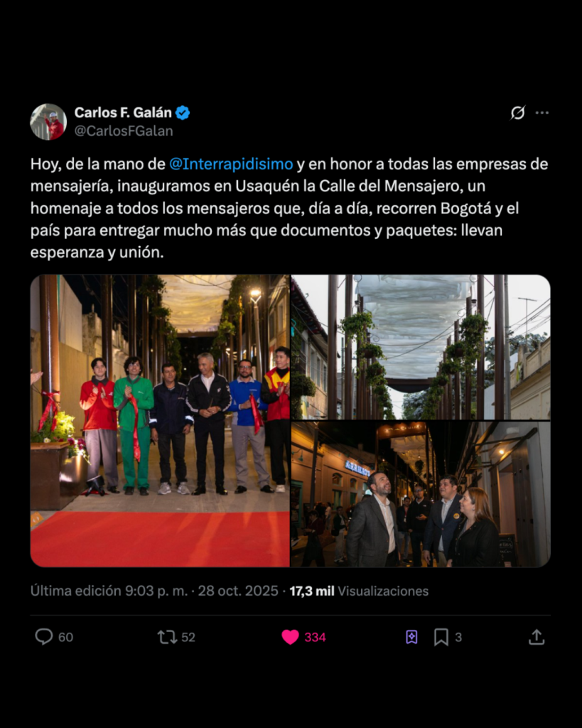Open the three-dot more options menu

click(x=542, y=113)
